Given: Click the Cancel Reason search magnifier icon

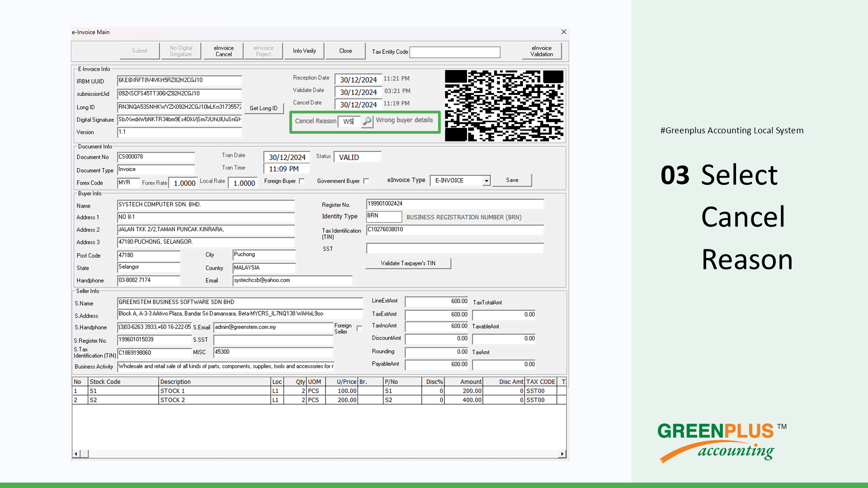Looking at the screenshot, I should [367, 121].
